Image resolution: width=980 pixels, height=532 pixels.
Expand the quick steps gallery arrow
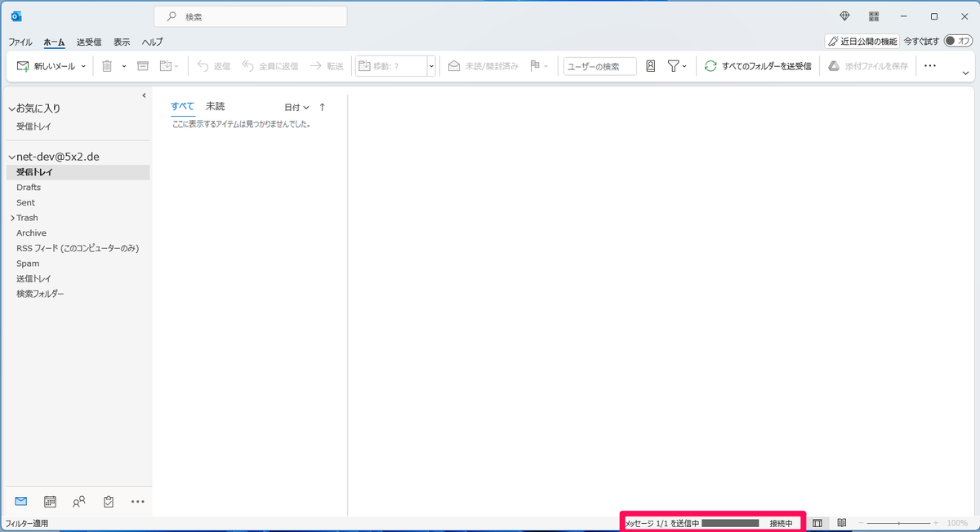coord(431,66)
